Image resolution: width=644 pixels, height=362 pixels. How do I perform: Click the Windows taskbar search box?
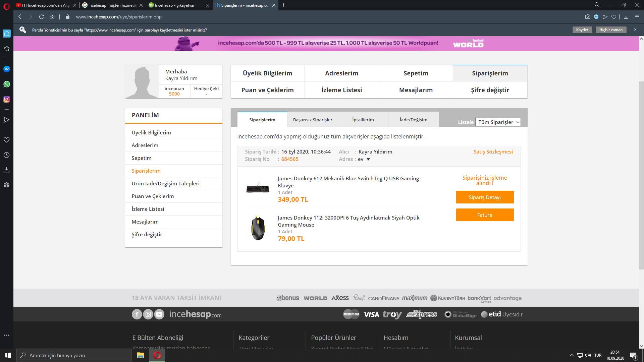coord(74,355)
